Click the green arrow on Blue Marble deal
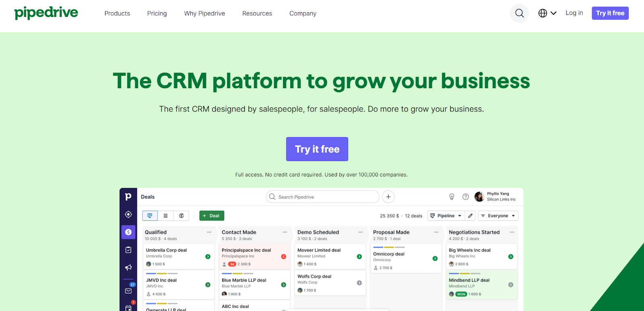The image size is (644, 311). point(283,285)
